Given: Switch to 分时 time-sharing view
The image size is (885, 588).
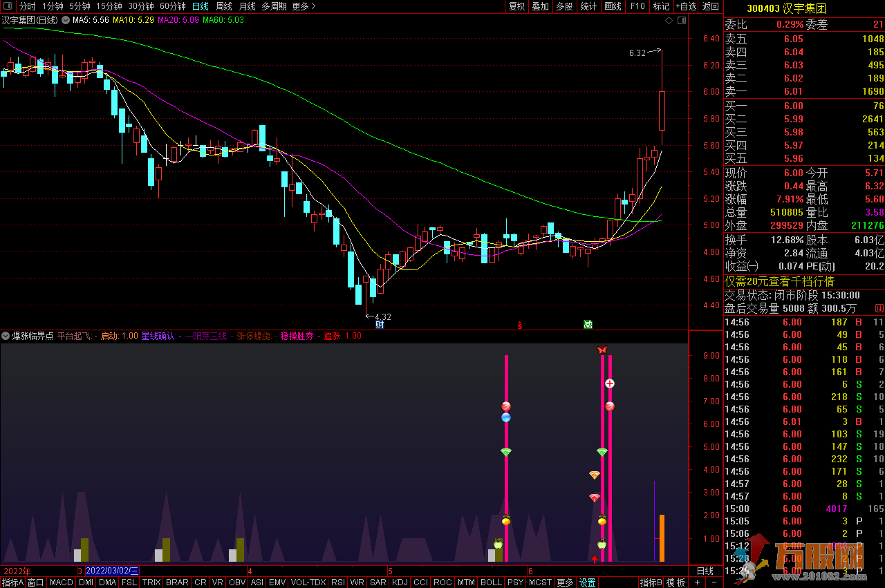Looking at the screenshot, I should [27, 6].
